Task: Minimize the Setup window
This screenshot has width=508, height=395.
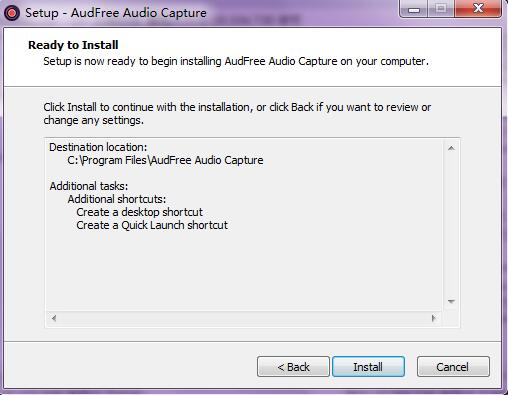Action: [414, 9]
